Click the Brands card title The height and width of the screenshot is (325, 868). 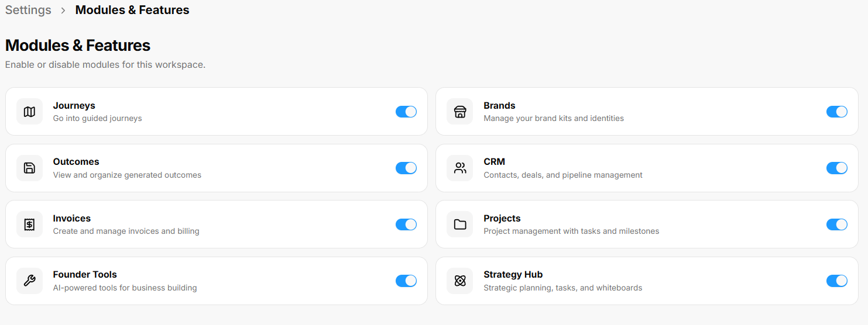pyautogui.click(x=499, y=106)
